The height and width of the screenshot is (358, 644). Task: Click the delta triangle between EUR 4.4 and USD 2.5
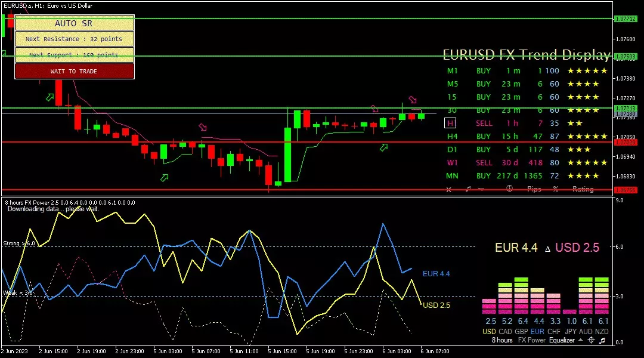coord(547,249)
